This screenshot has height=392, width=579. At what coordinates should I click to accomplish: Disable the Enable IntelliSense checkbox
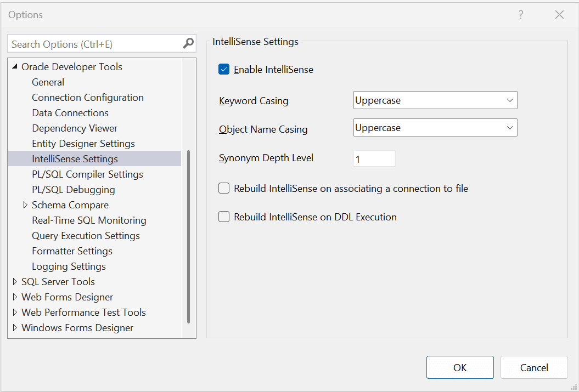coord(224,69)
